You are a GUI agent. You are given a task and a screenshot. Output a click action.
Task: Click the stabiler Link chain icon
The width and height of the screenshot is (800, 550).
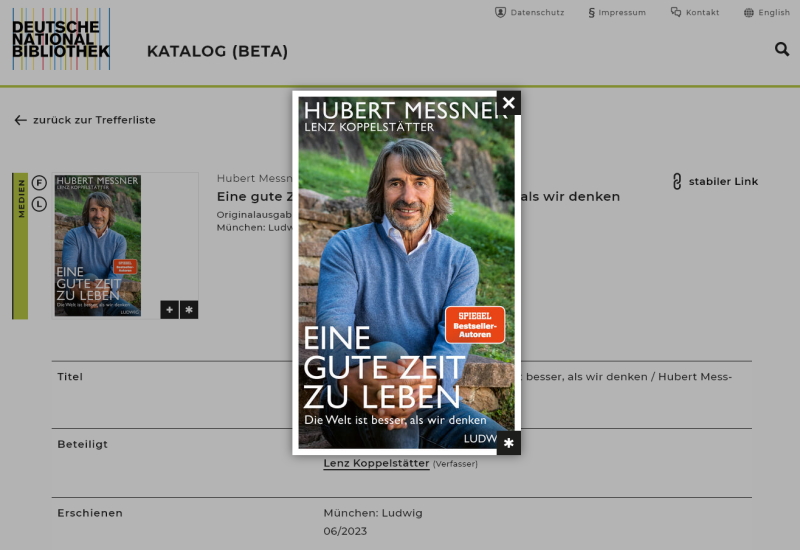coord(677,181)
